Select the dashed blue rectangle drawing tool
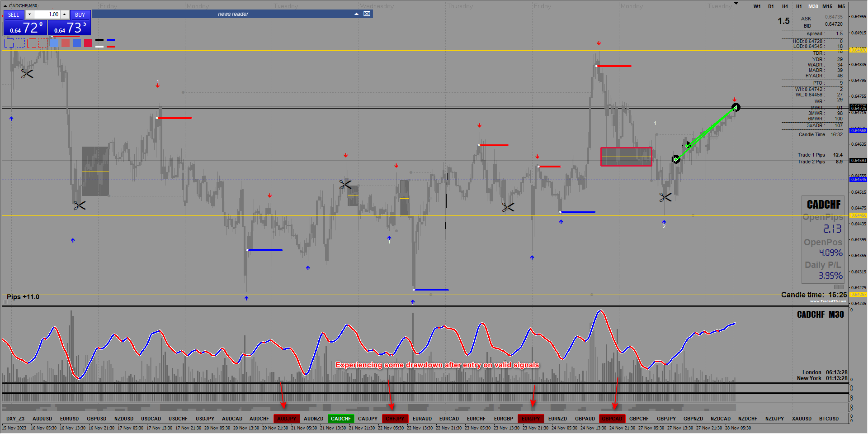Image resolution: width=868 pixels, height=434 pixels. [20, 43]
